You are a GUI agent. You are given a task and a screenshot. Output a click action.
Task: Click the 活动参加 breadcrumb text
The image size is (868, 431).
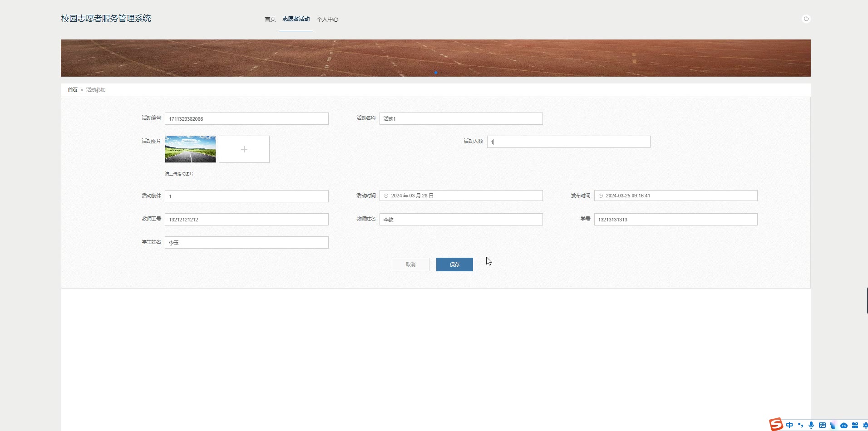point(96,90)
